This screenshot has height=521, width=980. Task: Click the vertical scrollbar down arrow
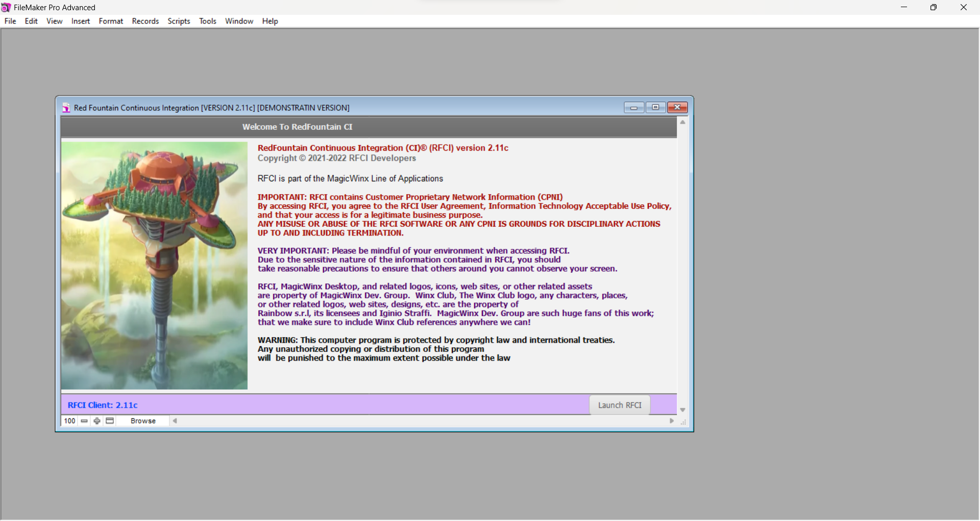coord(683,411)
